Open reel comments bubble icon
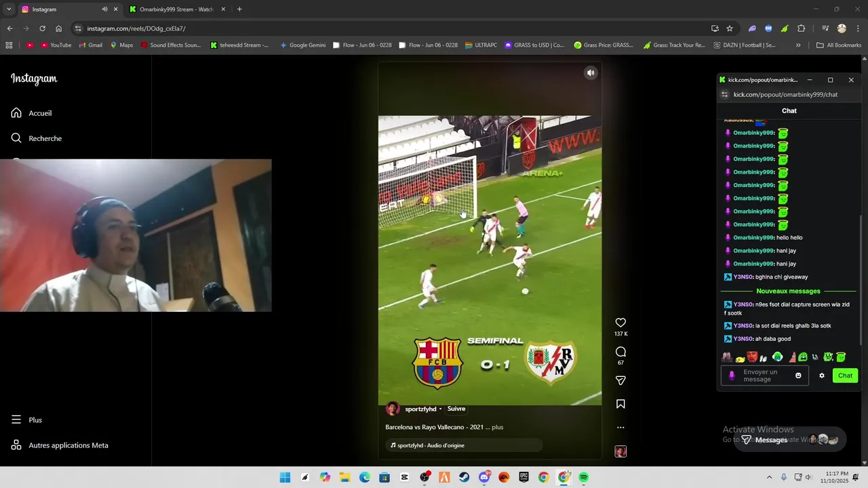 pos(620,352)
